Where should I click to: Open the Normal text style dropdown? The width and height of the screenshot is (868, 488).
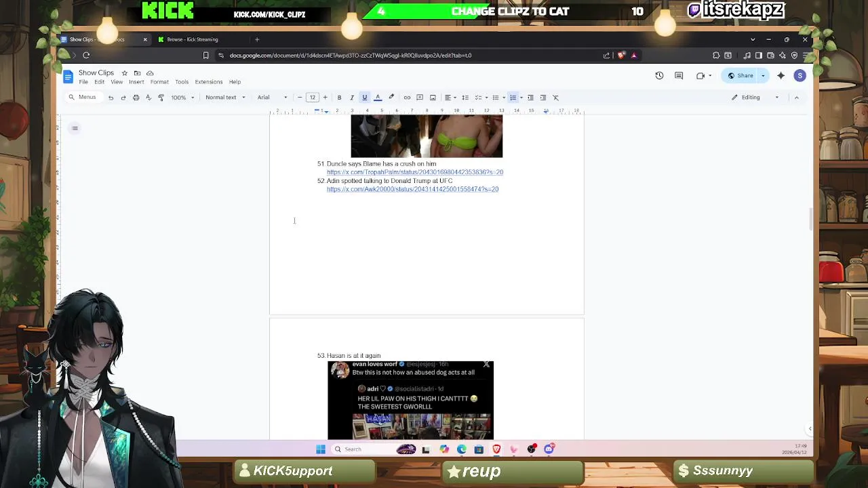(225, 98)
